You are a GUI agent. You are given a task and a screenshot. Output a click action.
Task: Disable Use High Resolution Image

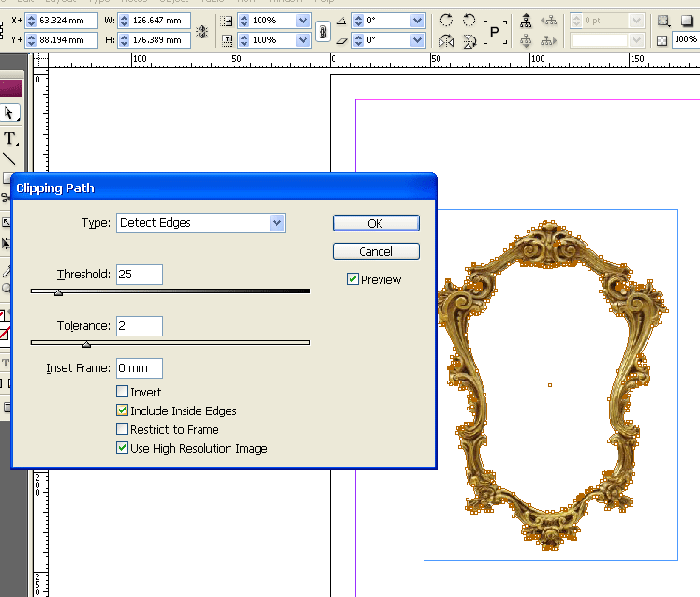pos(122,448)
